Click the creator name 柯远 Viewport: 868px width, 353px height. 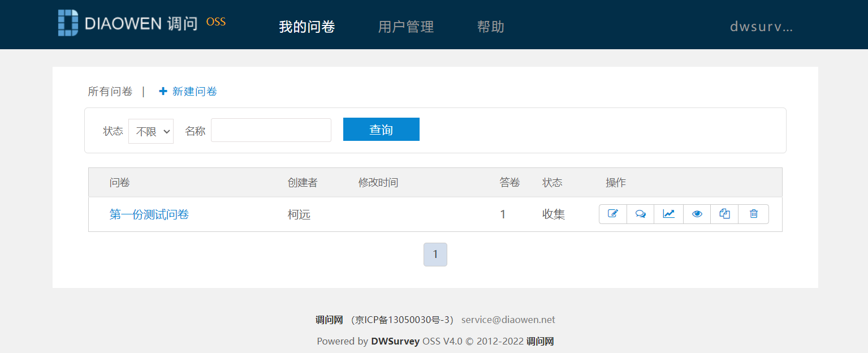point(299,214)
